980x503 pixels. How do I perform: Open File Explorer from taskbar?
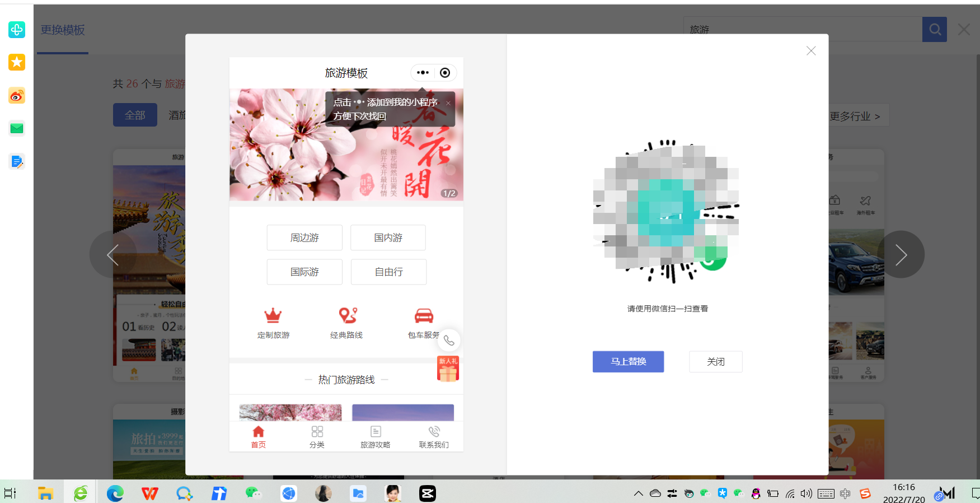pyautogui.click(x=45, y=493)
